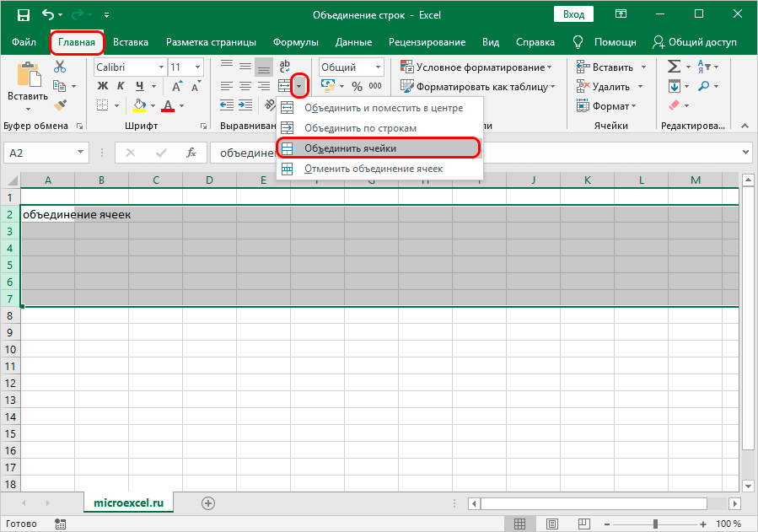Align text to bottom of cell

pyautogui.click(x=263, y=67)
